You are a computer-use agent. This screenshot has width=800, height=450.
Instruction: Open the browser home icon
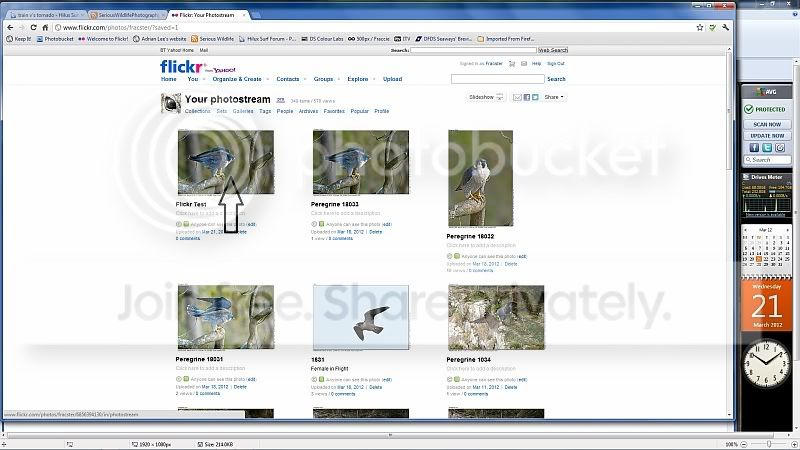pos(45,28)
